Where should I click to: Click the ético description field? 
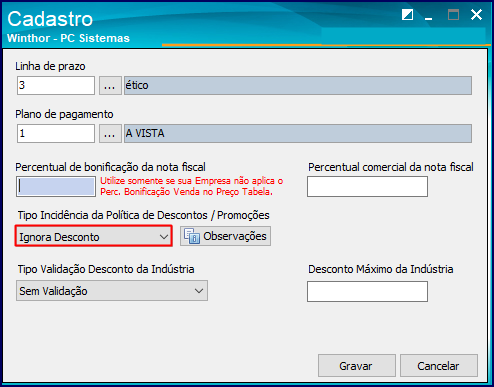tap(298, 86)
